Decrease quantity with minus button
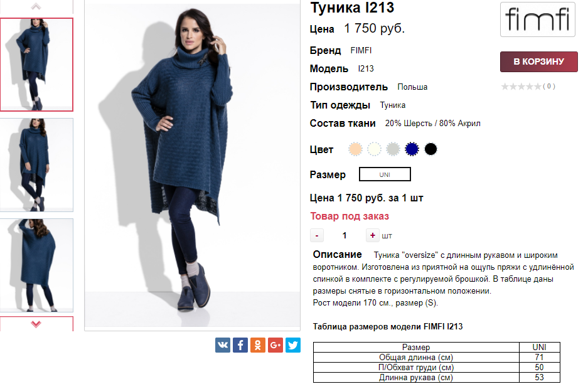This screenshot has height=389, width=588. coord(317,235)
